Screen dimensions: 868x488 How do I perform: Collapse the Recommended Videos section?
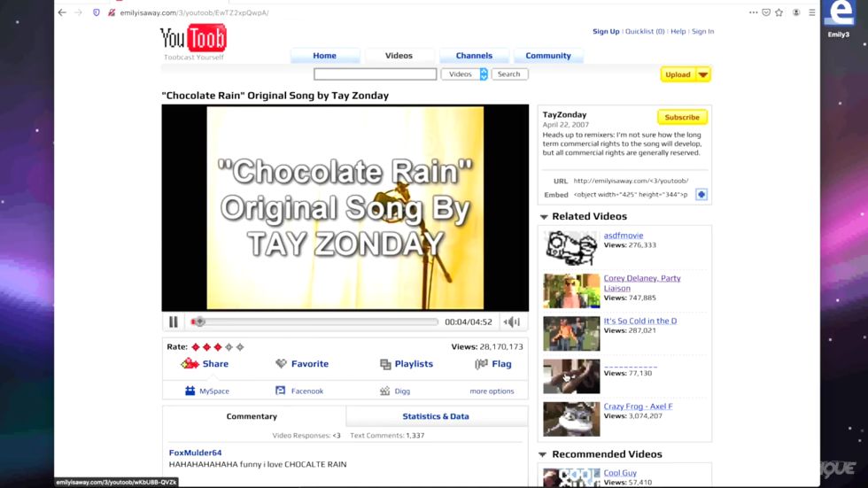tap(542, 455)
